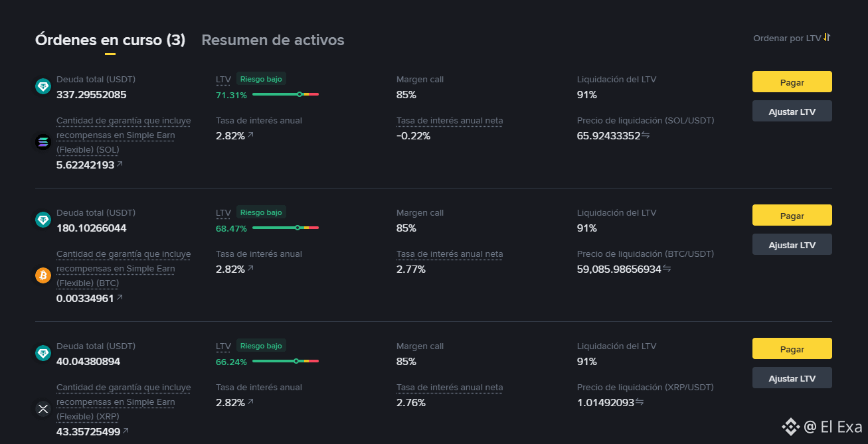Select the Órdenes en curso (3) tab

click(110, 40)
